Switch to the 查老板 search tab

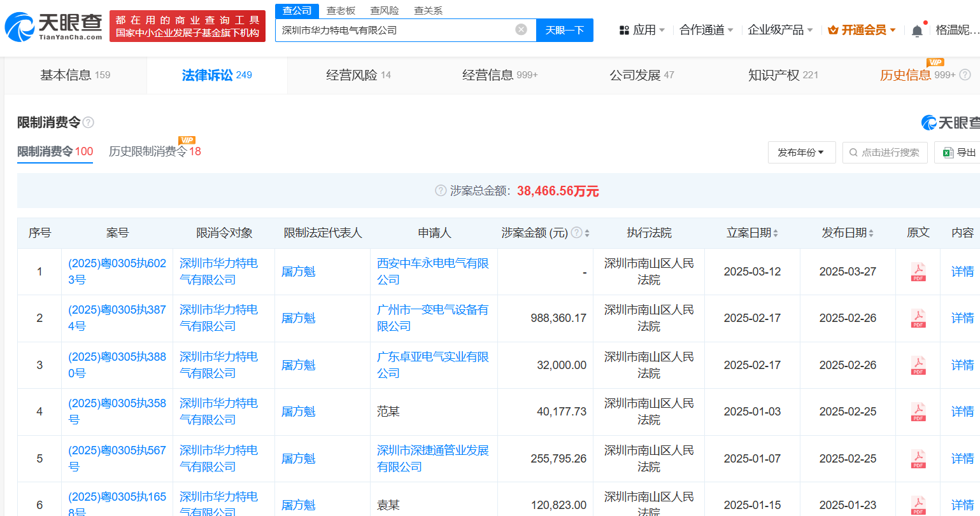tap(341, 11)
